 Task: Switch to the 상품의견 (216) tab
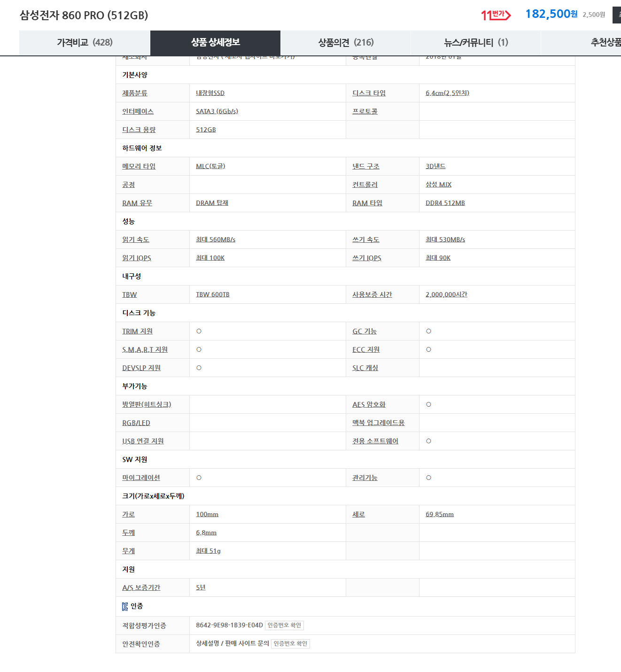click(346, 43)
